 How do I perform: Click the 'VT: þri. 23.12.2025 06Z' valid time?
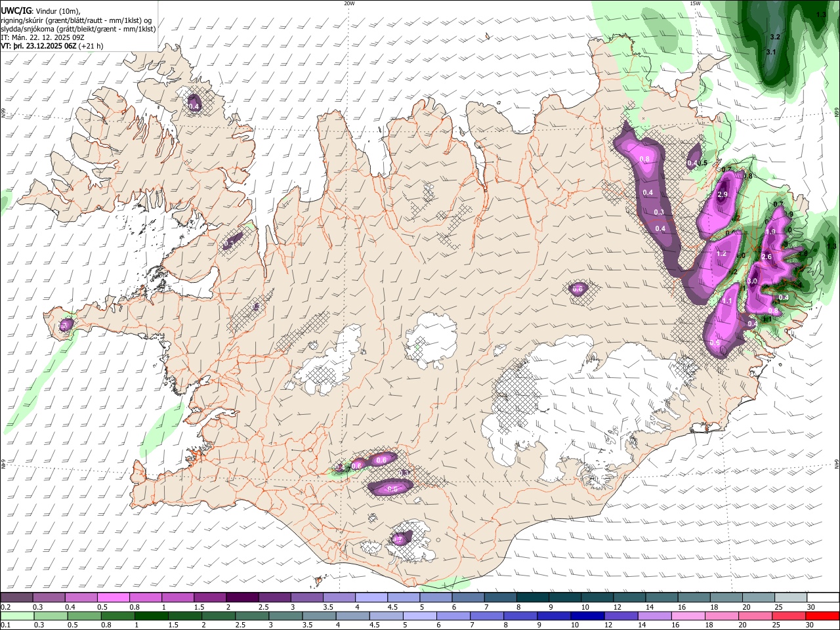pyautogui.click(x=38, y=46)
